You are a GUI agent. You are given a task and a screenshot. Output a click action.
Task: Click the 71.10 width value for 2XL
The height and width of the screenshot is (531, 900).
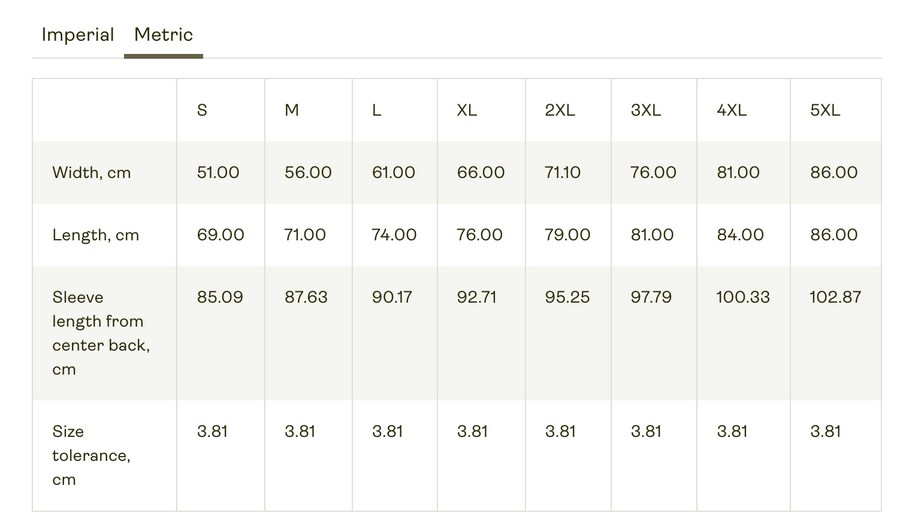click(x=563, y=173)
